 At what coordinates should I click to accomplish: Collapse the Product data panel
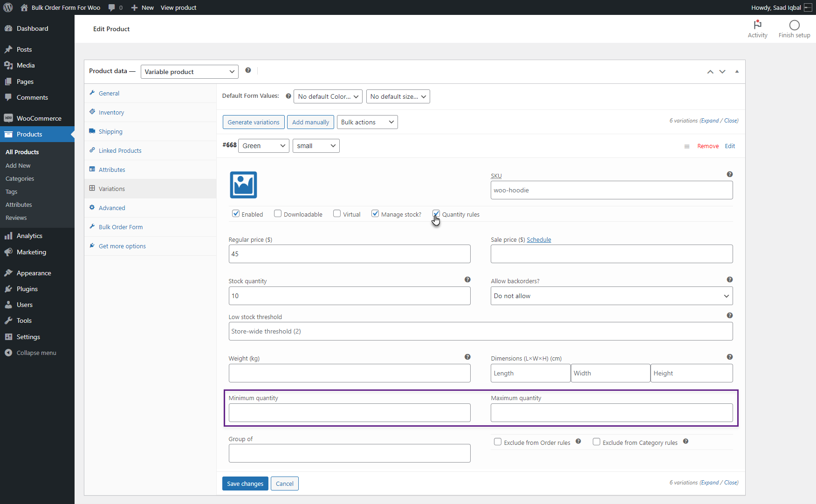737,72
